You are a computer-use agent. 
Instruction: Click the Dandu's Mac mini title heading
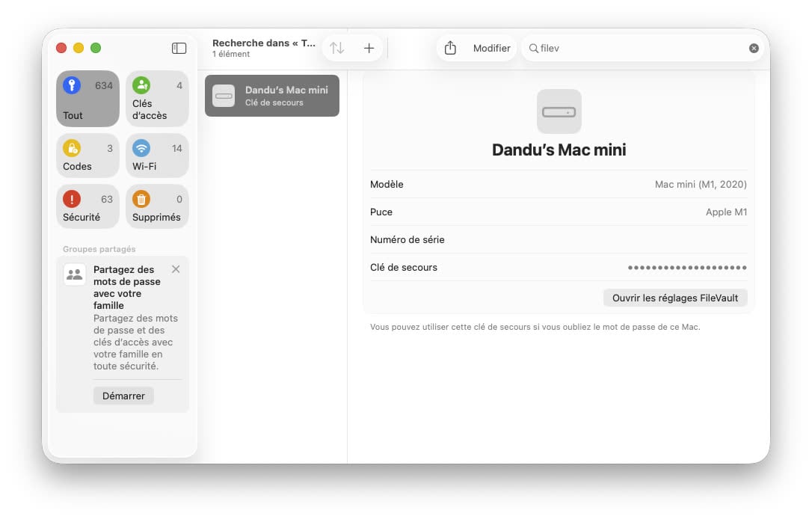[x=559, y=150]
